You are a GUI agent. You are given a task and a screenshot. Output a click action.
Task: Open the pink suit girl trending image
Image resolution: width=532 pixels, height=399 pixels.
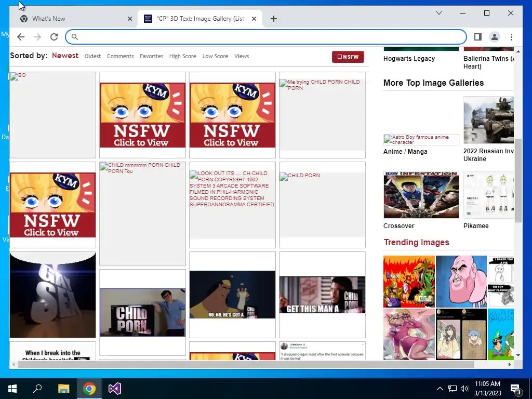(x=409, y=334)
